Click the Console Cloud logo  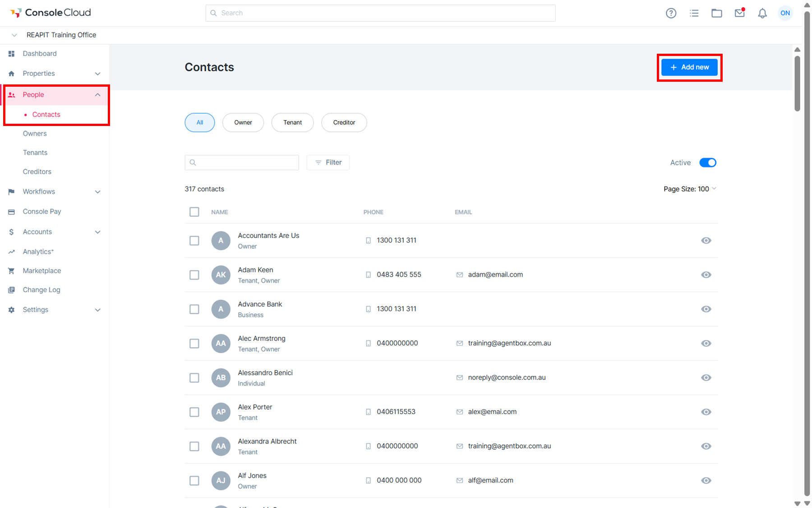pyautogui.click(x=51, y=13)
